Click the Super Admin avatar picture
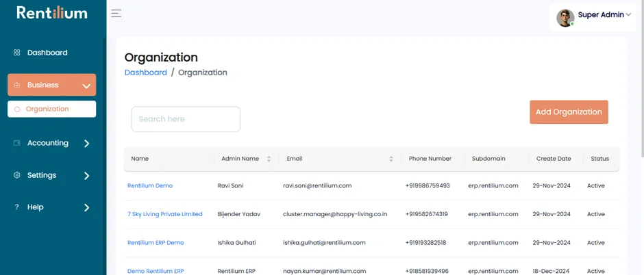 pyautogui.click(x=565, y=18)
